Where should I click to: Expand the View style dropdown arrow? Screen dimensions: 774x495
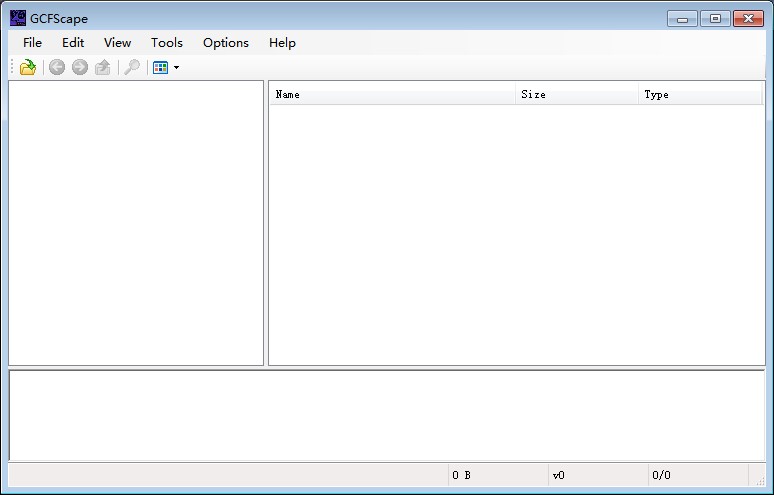[x=176, y=68]
